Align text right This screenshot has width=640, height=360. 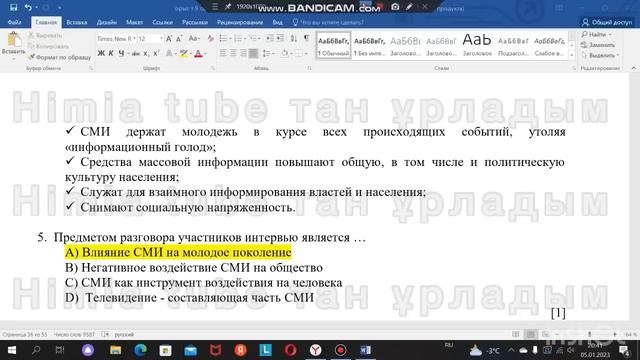pos(243,53)
